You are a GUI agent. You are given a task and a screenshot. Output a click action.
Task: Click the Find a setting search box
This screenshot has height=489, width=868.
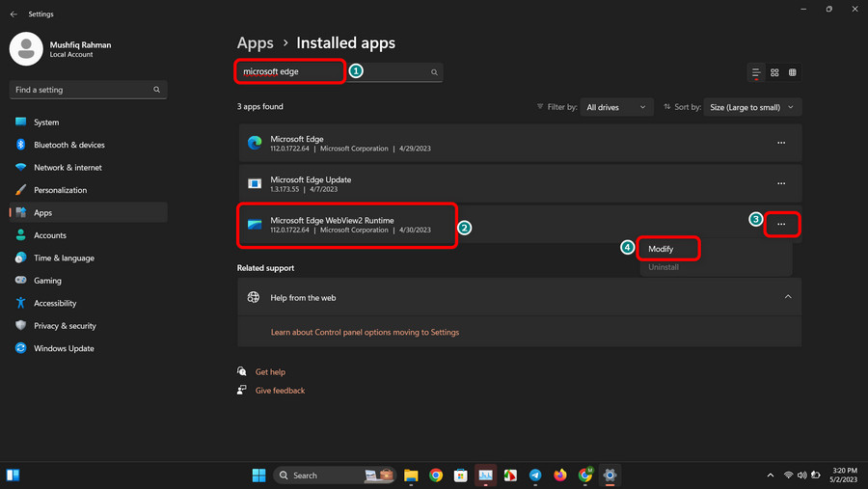[88, 90]
